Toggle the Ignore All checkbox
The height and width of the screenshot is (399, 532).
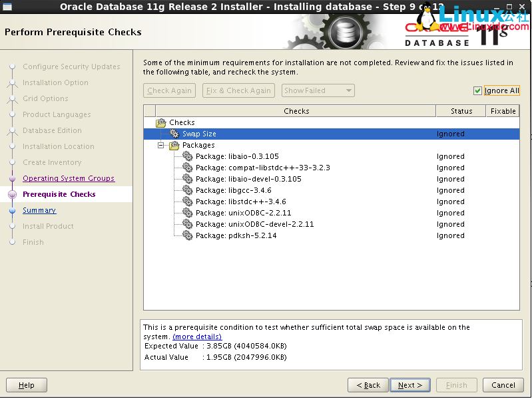(x=477, y=91)
